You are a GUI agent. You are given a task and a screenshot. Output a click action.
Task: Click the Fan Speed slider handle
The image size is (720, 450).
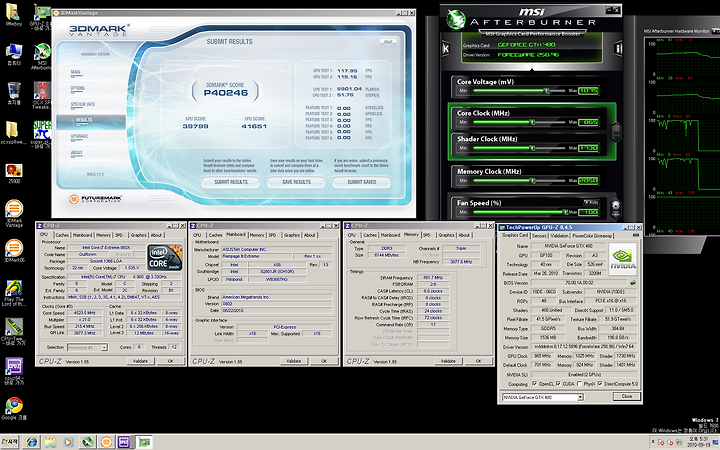[x=565, y=212]
